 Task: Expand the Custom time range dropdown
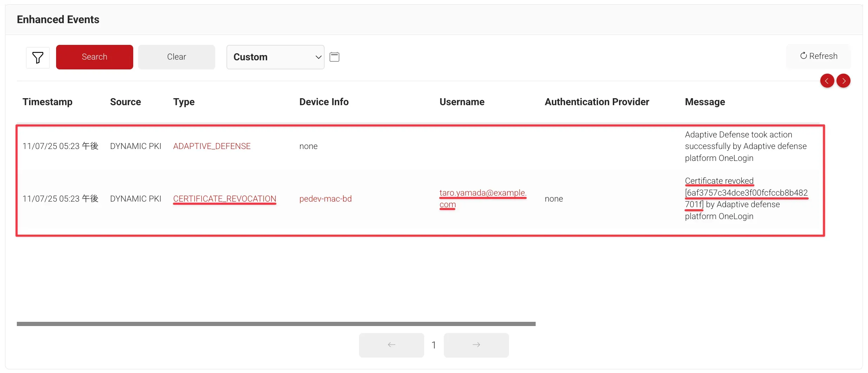tap(275, 57)
